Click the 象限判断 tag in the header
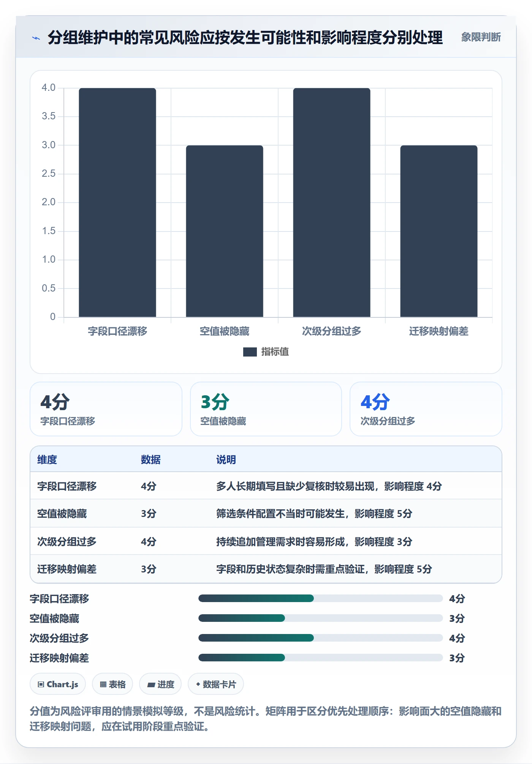 point(481,37)
